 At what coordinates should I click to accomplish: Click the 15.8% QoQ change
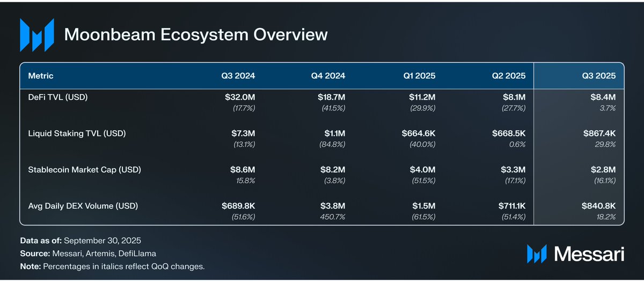tap(245, 180)
